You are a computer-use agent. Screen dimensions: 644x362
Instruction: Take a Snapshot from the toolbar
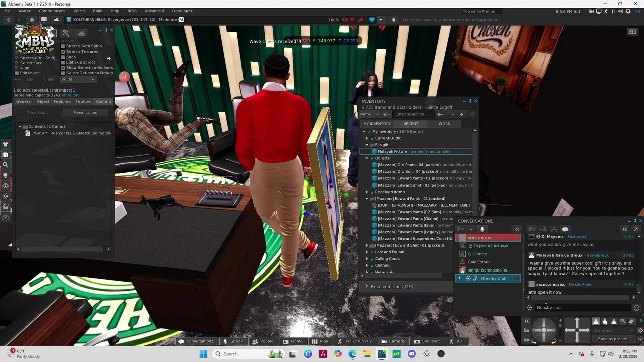point(427,341)
